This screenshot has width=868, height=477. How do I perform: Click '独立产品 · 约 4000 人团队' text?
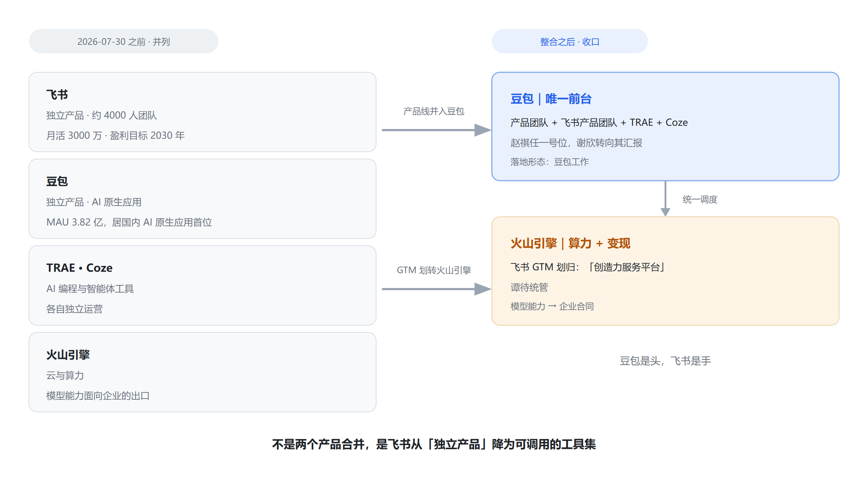click(x=102, y=115)
